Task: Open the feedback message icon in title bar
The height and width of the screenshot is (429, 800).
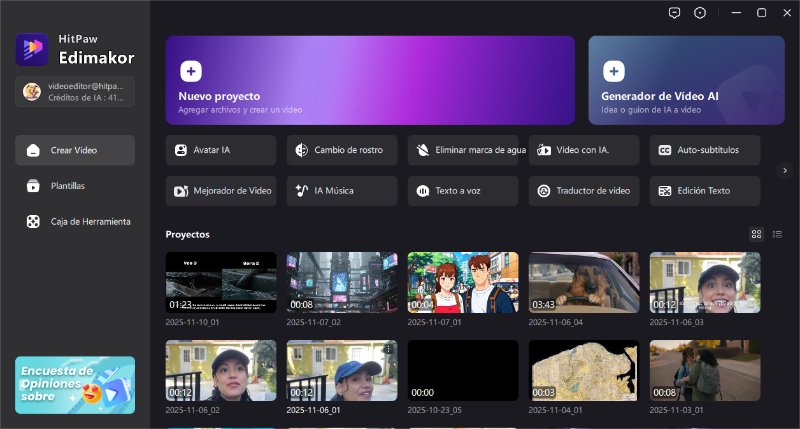Action: point(674,13)
